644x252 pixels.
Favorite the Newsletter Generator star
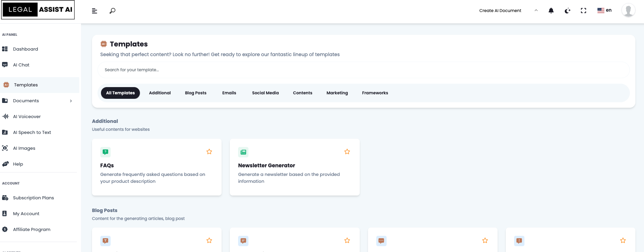[347, 151]
